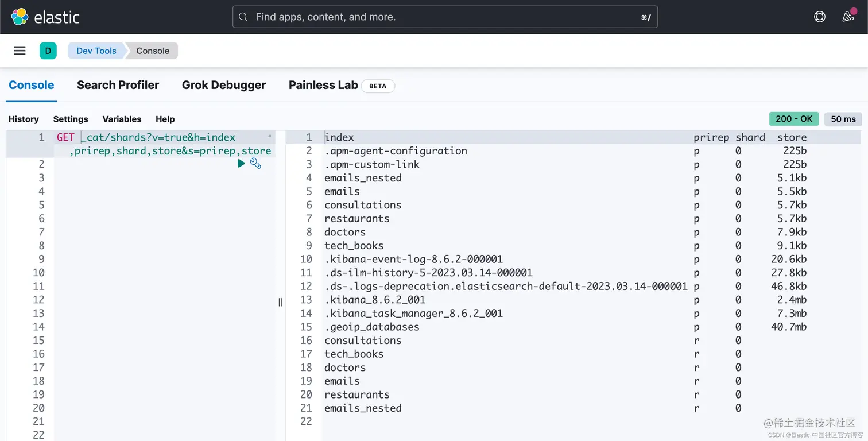Collapse the request fold marker at line 1

(270, 137)
